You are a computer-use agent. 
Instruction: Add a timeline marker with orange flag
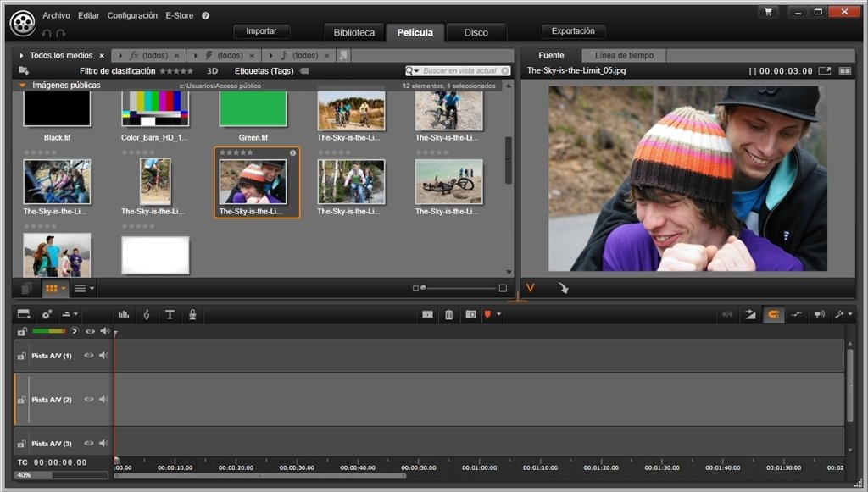487,314
